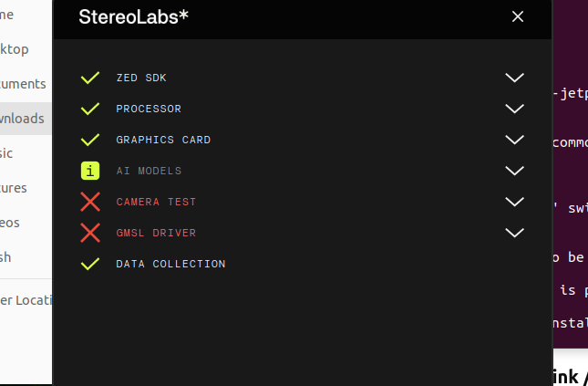Image resolution: width=588 pixels, height=386 pixels.
Task: Expand the Camera Test chevron
Action: coord(515,202)
